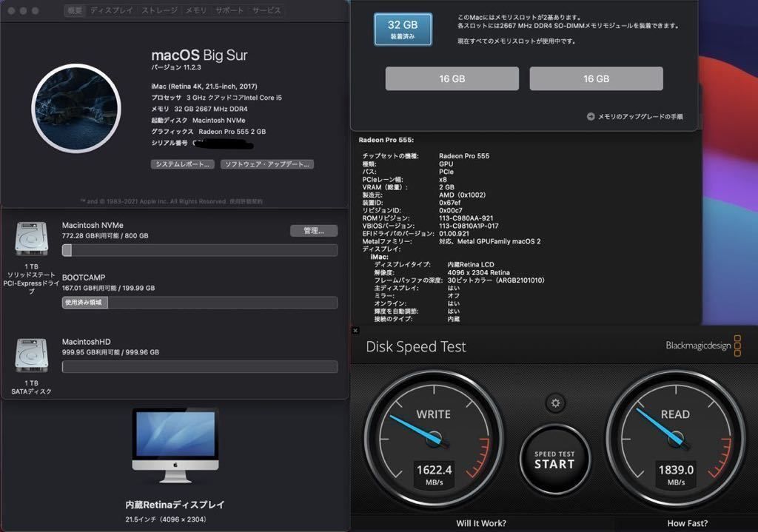Click the How Fast? label
This screenshot has height=532, width=758.
click(x=688, y=523)
